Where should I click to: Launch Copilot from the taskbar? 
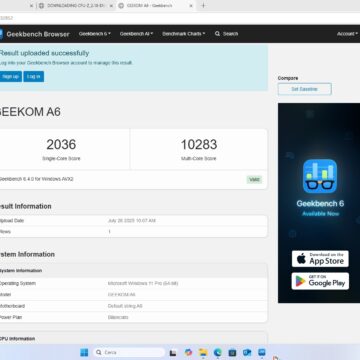188,352
